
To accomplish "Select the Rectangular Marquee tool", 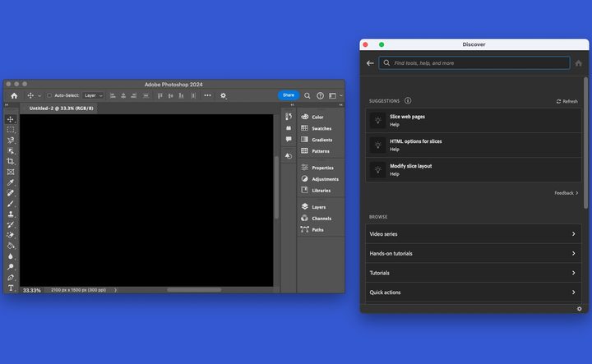I will click(11, 130).
